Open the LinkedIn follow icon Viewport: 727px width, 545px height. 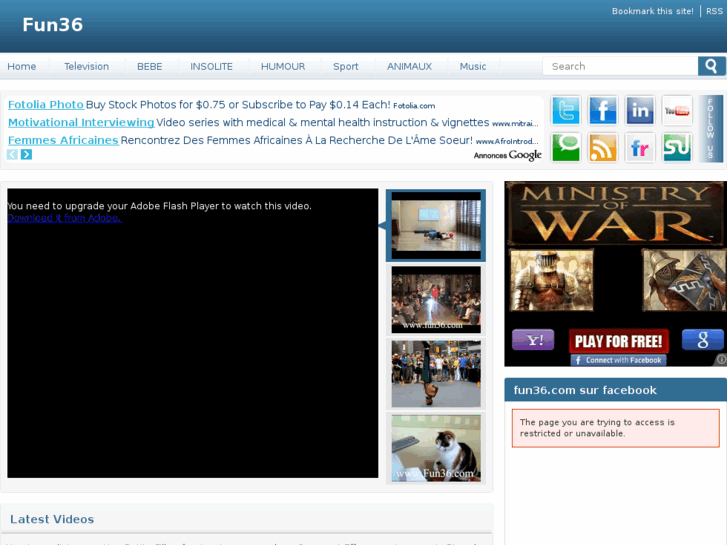click(640, 111)
